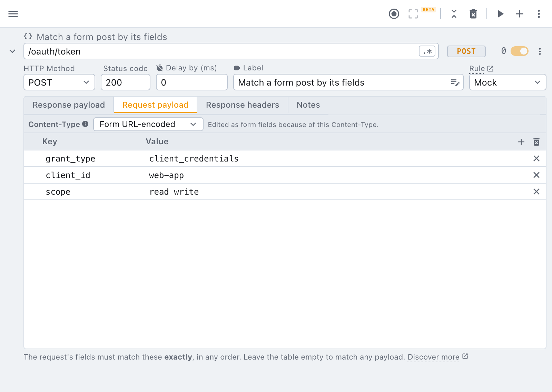Image resolution: width=552 pixels, height=392 pixels.
Task: Click the Delay by field
Action: click(192, 82)
